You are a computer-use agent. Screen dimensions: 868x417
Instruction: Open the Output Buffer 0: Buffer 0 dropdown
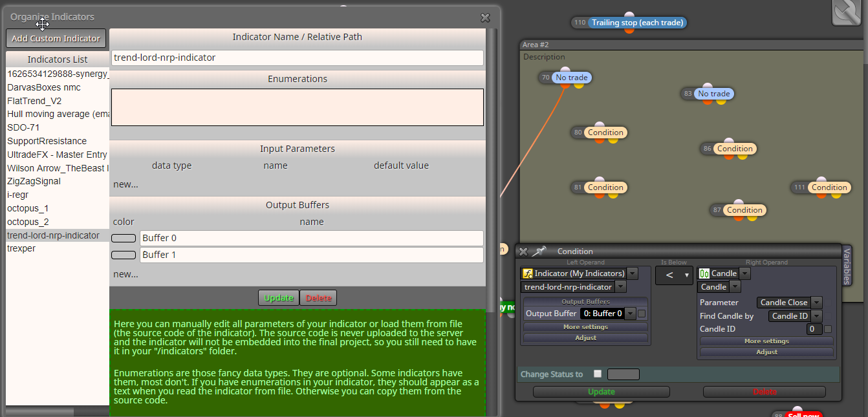pos(630,314)
